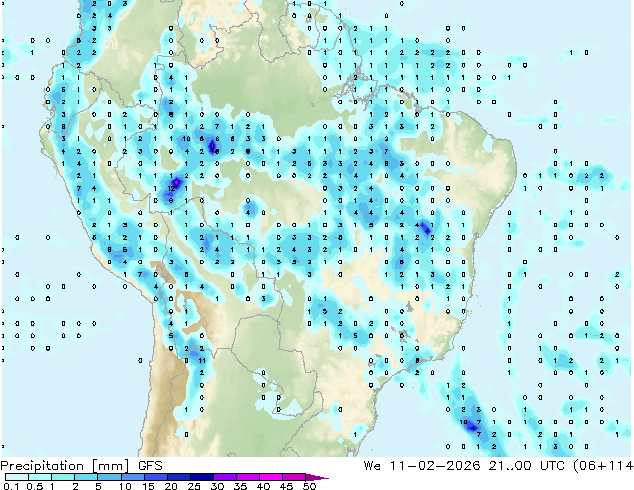
Task: Click the 20–25 mm legend color swatch
Action: (178, 477)
